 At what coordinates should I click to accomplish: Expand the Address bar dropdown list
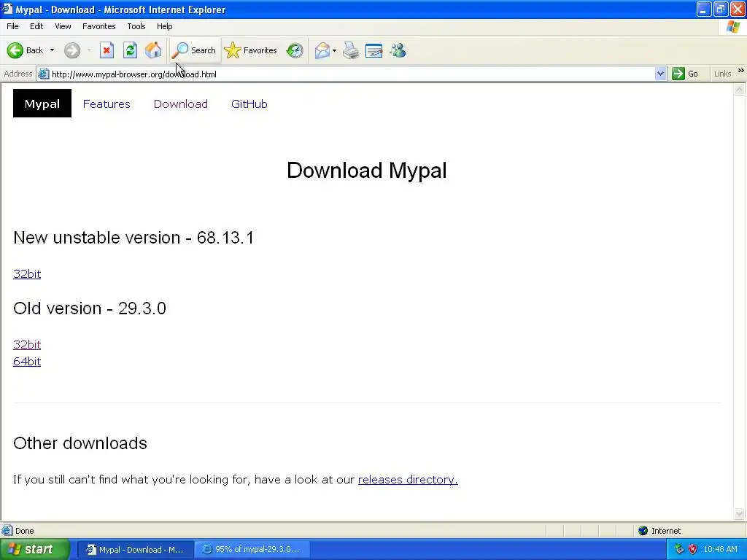coord(660,74)
